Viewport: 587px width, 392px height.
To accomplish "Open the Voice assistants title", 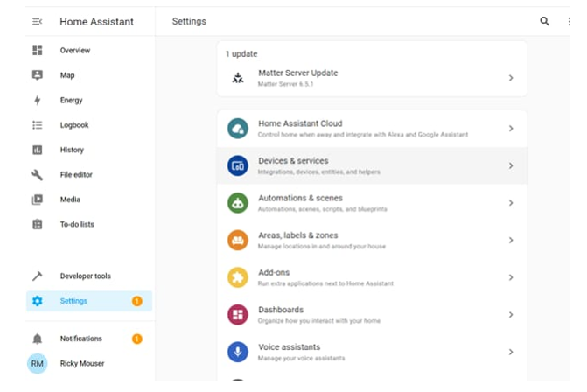I will [x=289, y=347].
